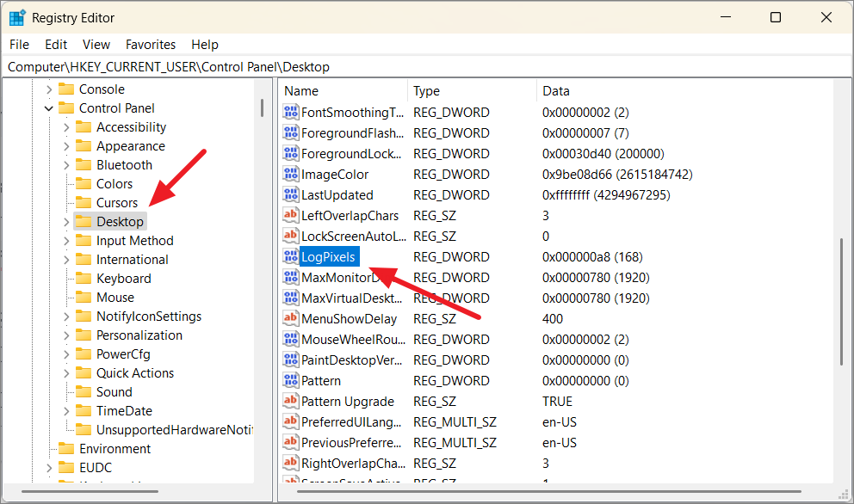
Task: Click the ForegroundLock... DWORD value icon
Action: 291,153
